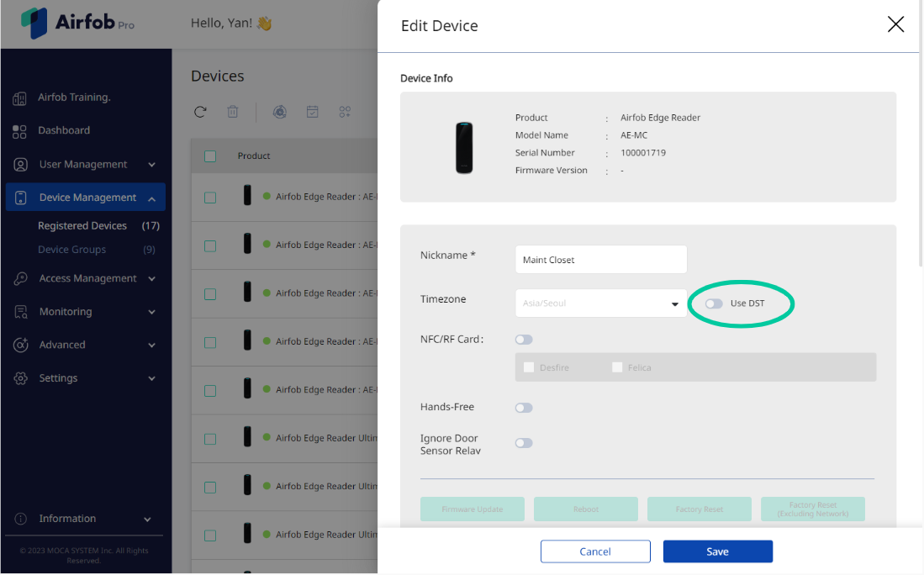
Task: Click the Monitoring icon in sidebar
Action: (x=21, y=312)
